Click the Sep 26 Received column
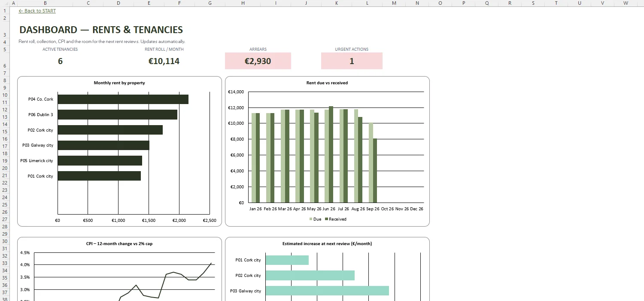The width and height of the screenshot is (644, 301). [x=375, y=170]
